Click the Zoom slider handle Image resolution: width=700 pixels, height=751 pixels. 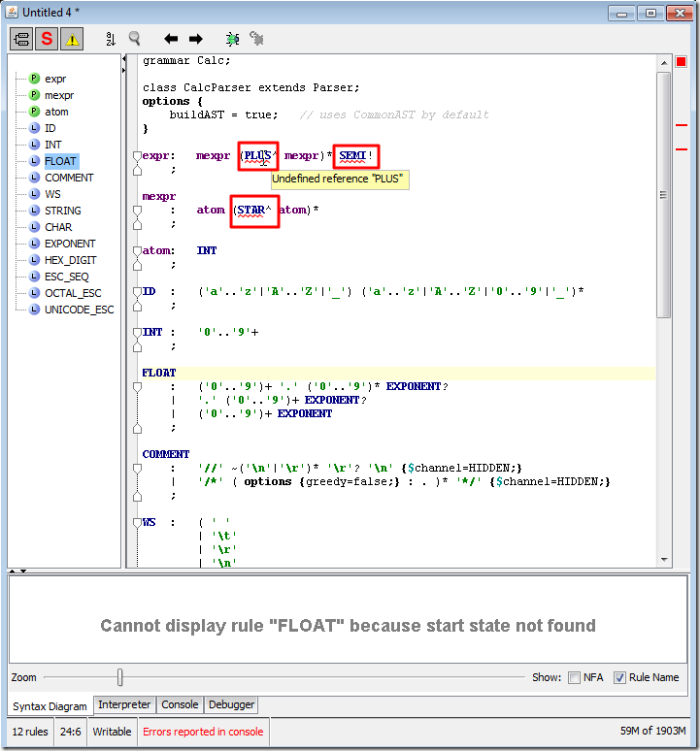(x=119, y=677)
